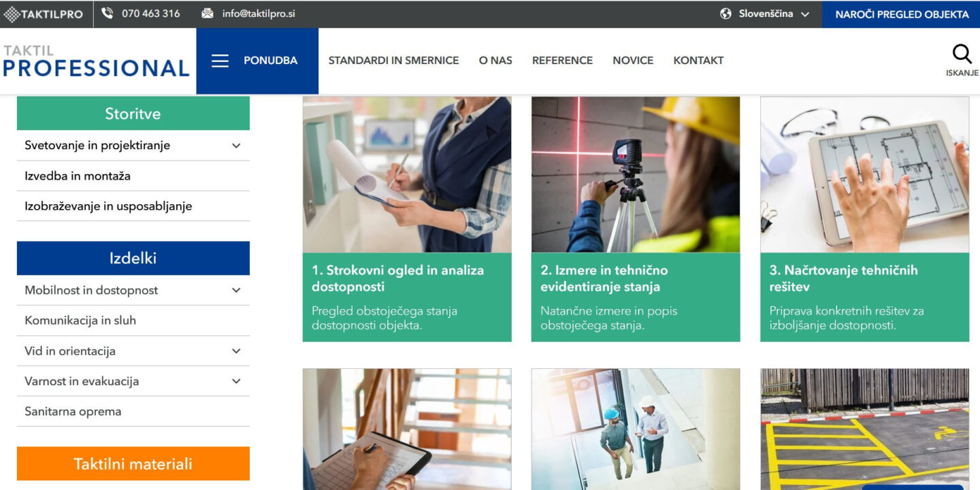The height and width of the screenshot is (490, 980).
Task: Expand Varnost in evakuacija chevron
Action: pyautogui.click(x=236, y=381)
